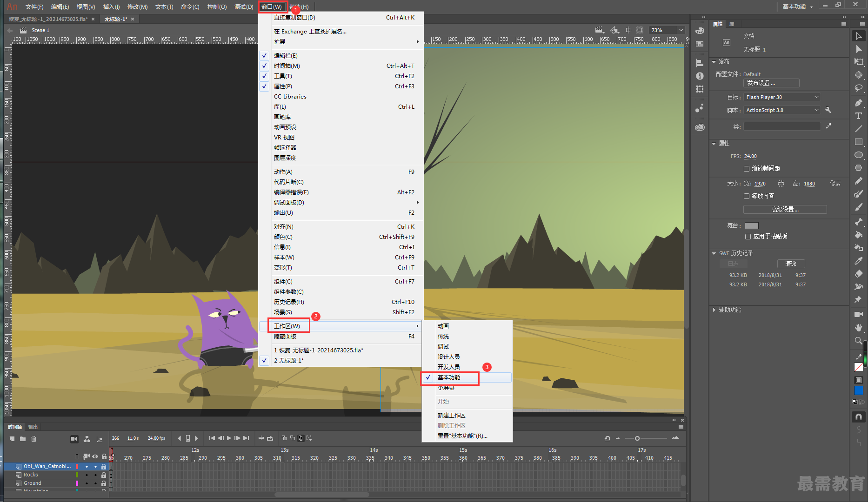The image size is (868, 502).
Task: Toggle lock on Obi_Wan_Catnobi layer
Action: (x=104, y=466)
